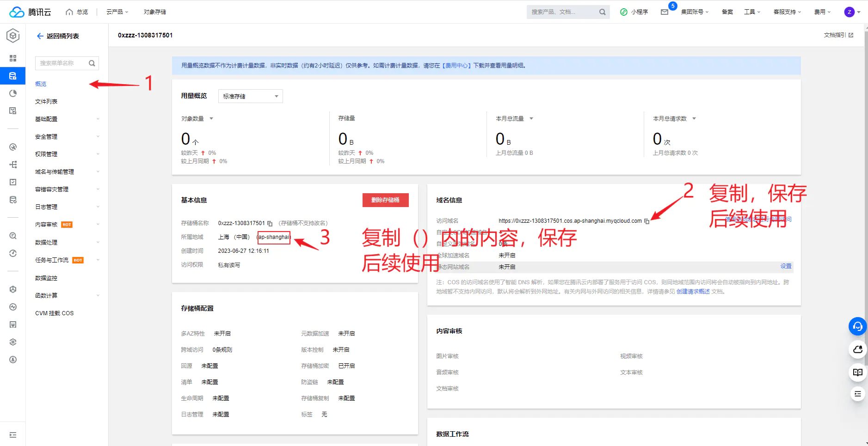This screenshot has height=446, width=868.
Task: Open the mail messages icon
Action: point(665,12)
